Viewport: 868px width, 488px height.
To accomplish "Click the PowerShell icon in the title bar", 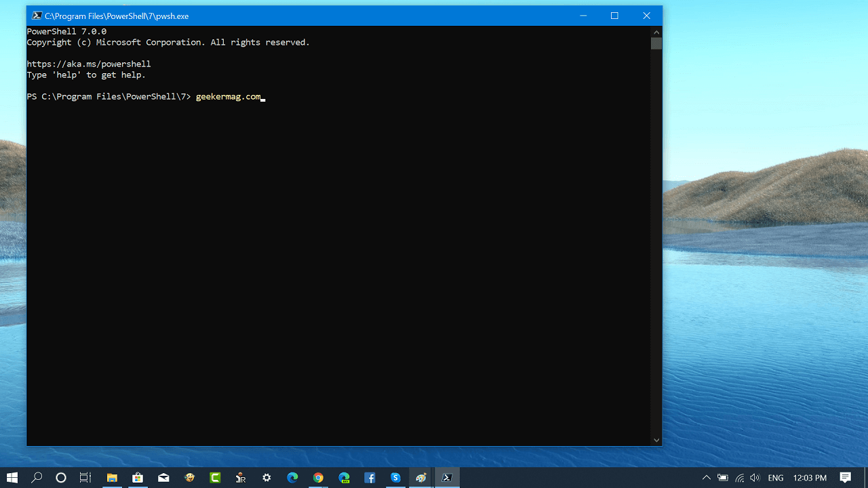I will 37,16.
